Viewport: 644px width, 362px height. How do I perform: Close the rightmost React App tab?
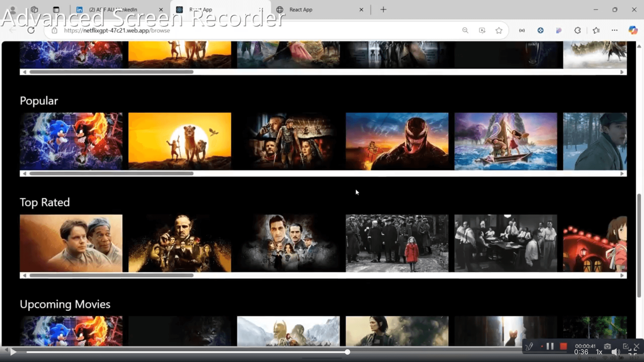(361, 10)
